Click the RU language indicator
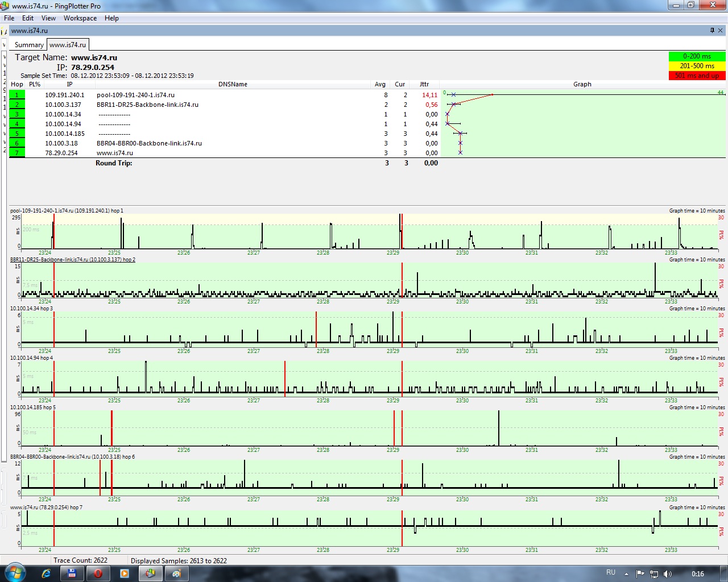 611,572
